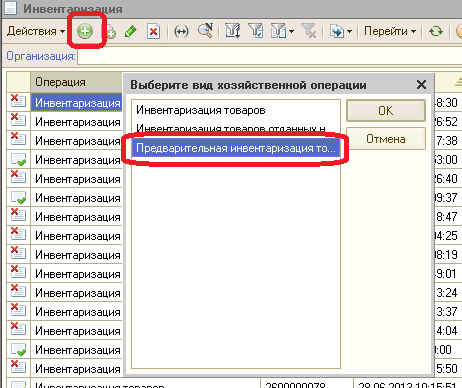This screenshot has width=462, height=388.
Task: Click the green plus Add document icon
Action: point(85,31)
